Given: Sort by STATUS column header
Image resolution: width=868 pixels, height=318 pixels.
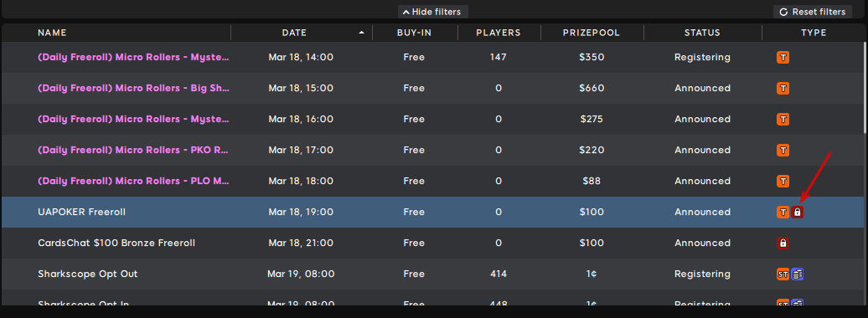Looking at the screenshot, I should click(x=702, y=33).
